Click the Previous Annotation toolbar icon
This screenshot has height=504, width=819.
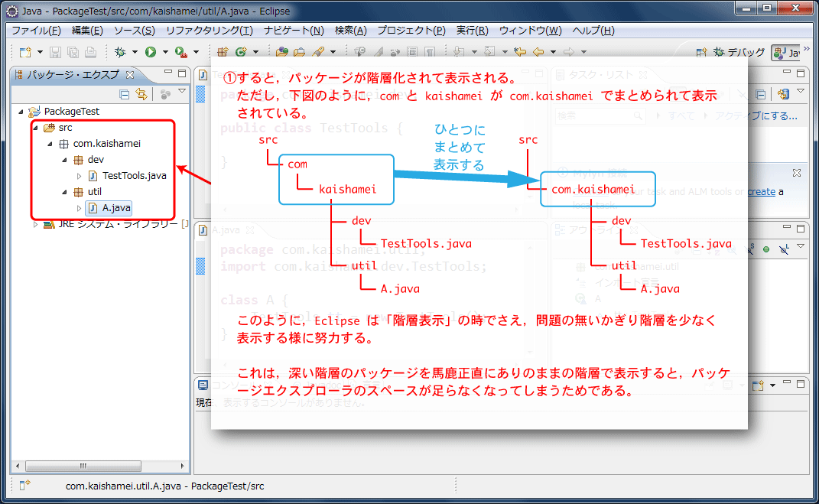(x=489, y=52)
